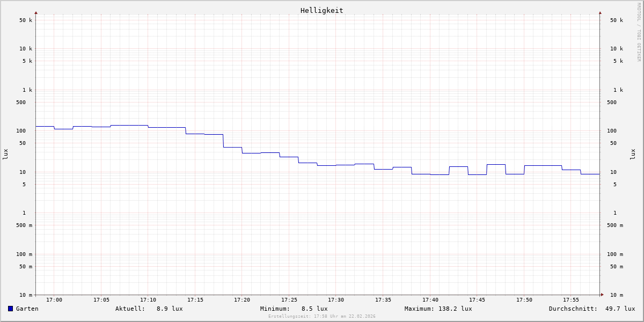The image size is (644, 322).
Task: Click the Maximum 138.2 lux readout
Action: (x=455, y=309)
